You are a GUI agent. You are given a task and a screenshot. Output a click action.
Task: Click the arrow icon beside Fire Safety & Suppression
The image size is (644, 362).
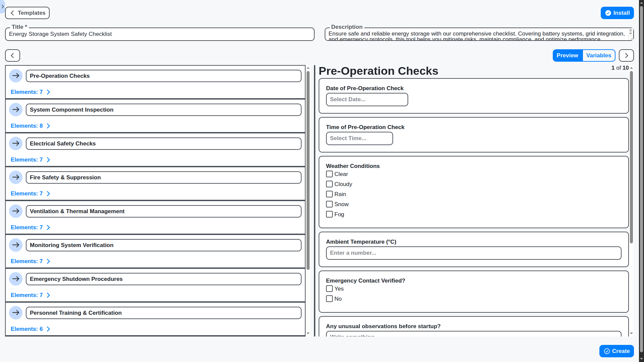pos(16,177)
